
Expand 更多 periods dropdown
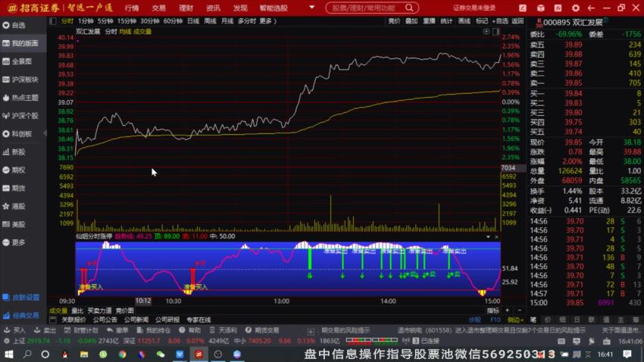(268, 21)
